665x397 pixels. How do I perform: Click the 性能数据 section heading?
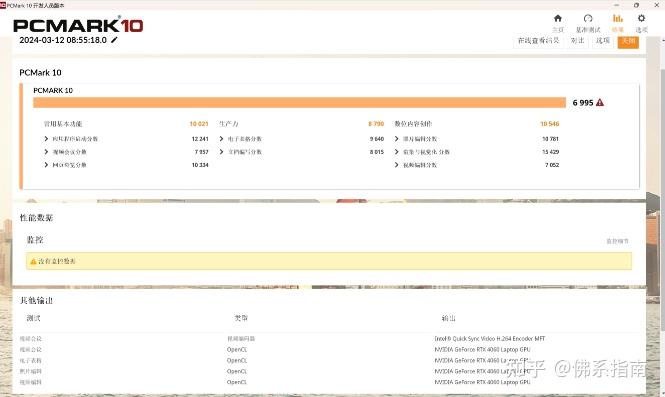point(36,218)
